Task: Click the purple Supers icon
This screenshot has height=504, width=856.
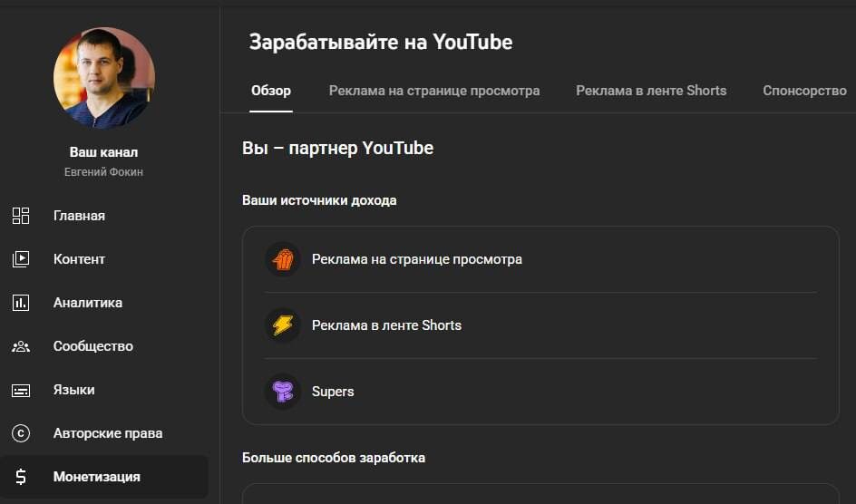Action: click(x=283, y=391)
